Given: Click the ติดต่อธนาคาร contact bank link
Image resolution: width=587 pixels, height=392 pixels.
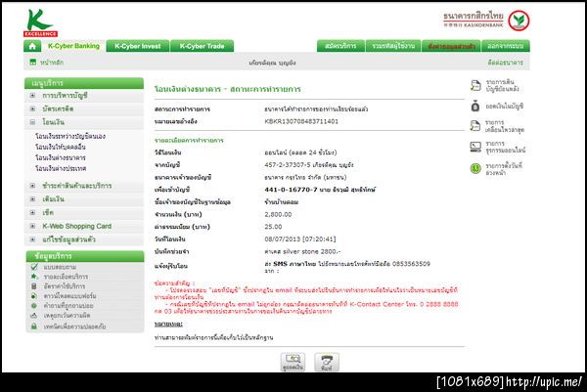Looking at the screenshot, I should click(x=505, y=63).
